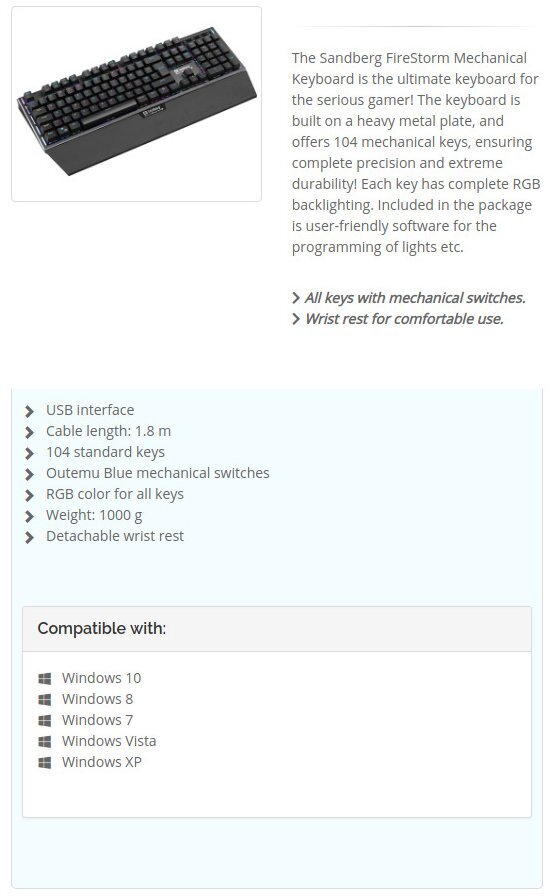Click the Windows logo beside Windows XP
Image resolution: width=549 pixels, height=896 pixels.
click(45, 763)
